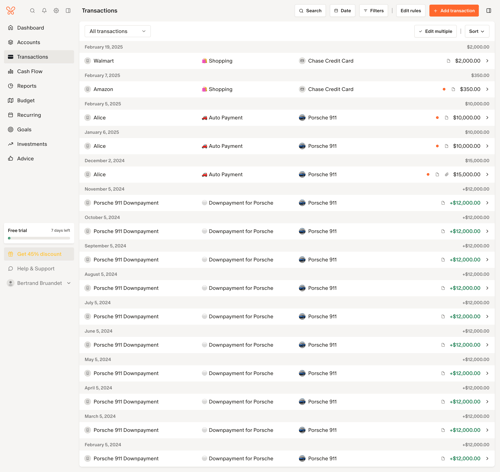Click Add transaction
Image resolution: width=500 pixels, height=472 pixels.
pyautogui.click(x=454, y=11)
